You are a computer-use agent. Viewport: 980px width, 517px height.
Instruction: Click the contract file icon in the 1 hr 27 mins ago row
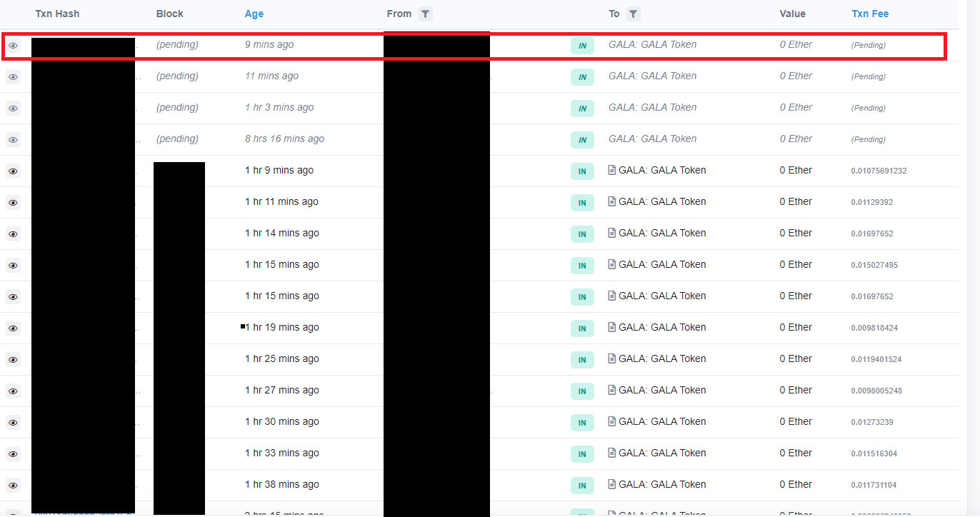[611, 390]
